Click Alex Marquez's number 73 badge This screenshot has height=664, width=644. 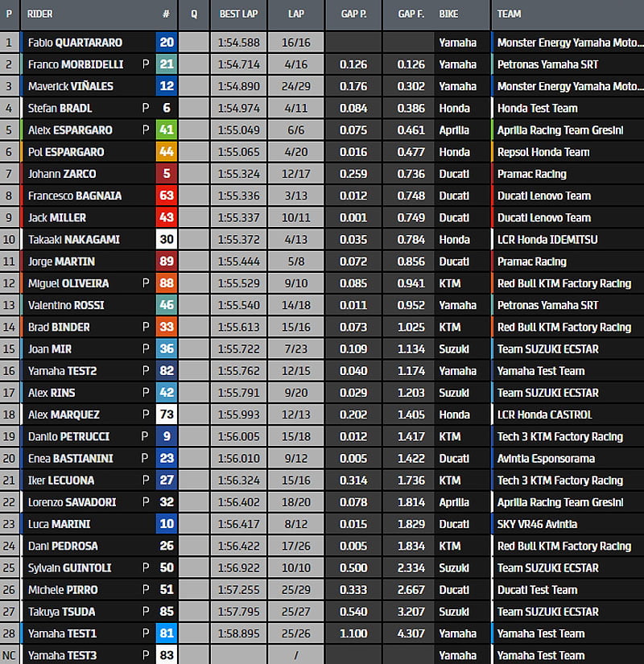pyautogui.click(x=167, y=414)
